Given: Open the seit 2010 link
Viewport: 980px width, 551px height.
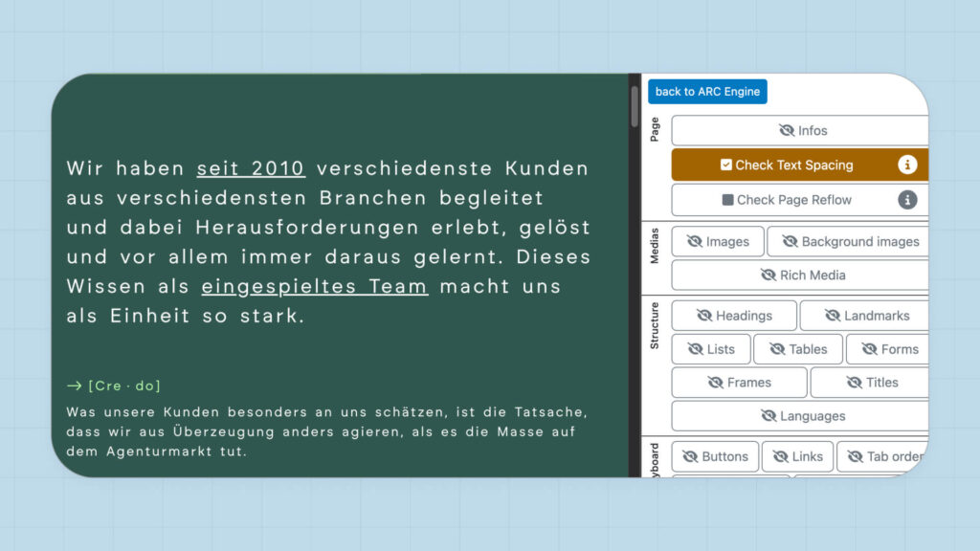Looking at the screenshot, I should point(251,168).
